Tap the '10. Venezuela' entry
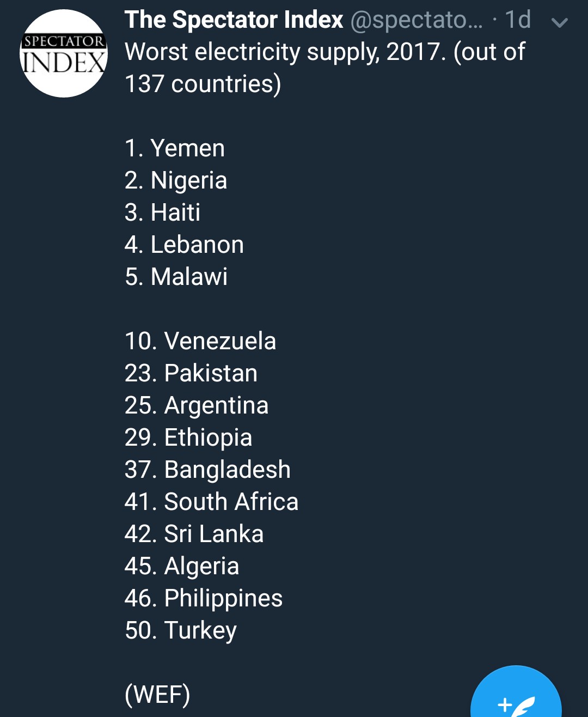This screenshot has height=717, width=588. 200,341
